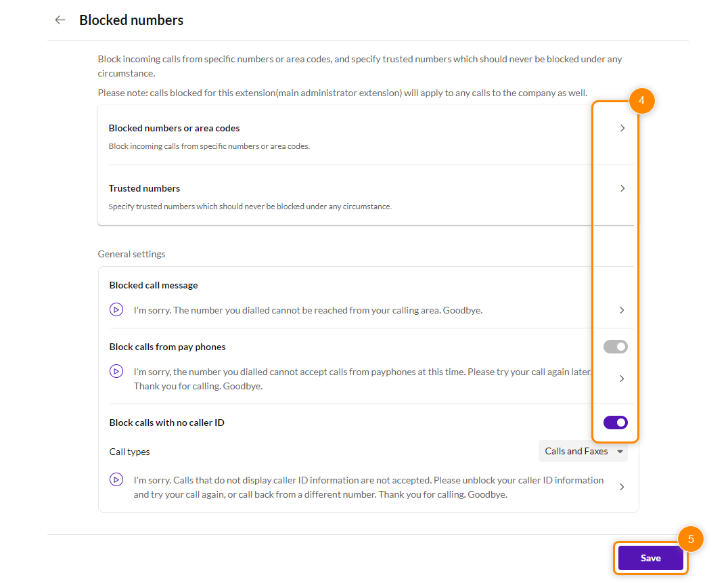728x583 pixels.
Task: Disable Block calls with no caller ID
Action: pos(616,423)
